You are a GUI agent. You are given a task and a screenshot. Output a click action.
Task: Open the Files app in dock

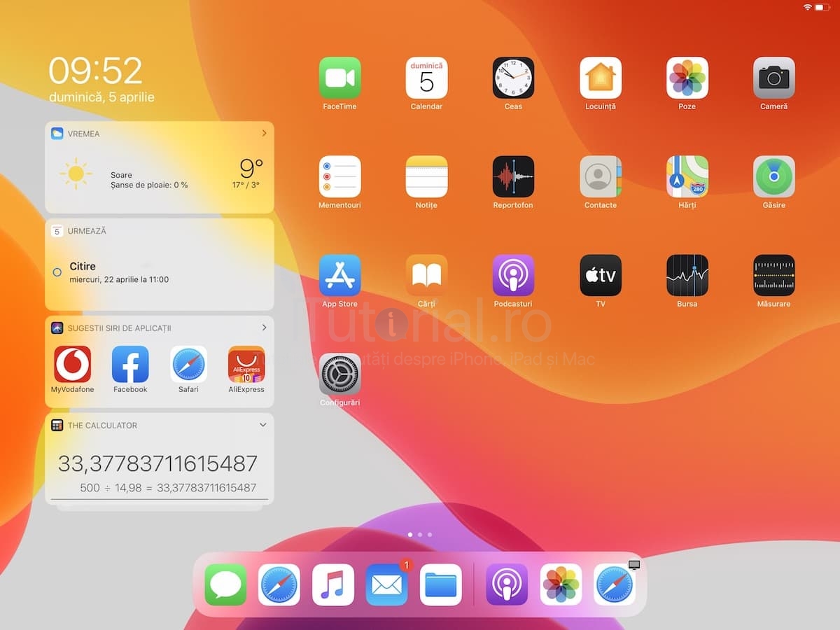(441, 584)
